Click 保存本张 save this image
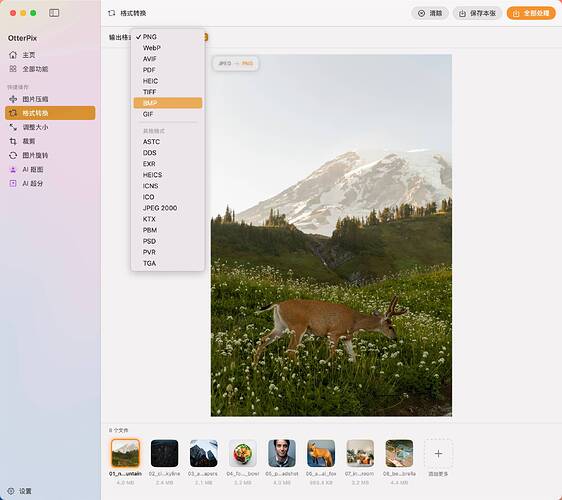Screen dimensions: 562x500 477,13
